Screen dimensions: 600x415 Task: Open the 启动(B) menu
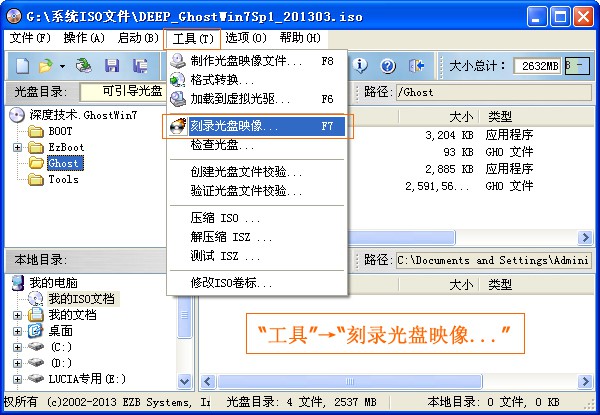coord(138,38)
